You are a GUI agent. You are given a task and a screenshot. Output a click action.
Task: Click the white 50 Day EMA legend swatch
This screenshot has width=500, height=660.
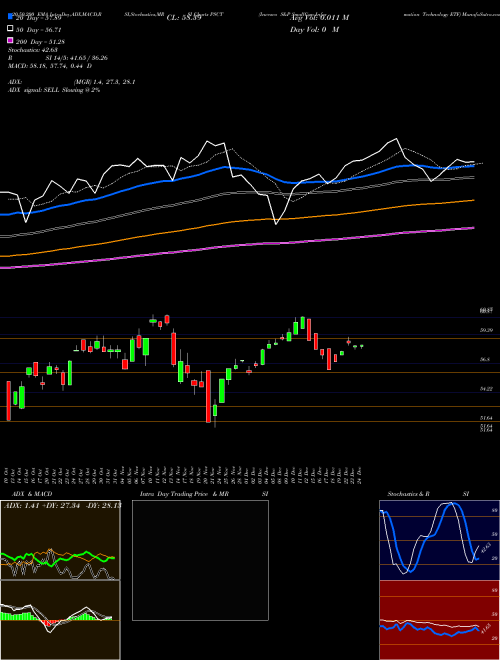[10, 29]
